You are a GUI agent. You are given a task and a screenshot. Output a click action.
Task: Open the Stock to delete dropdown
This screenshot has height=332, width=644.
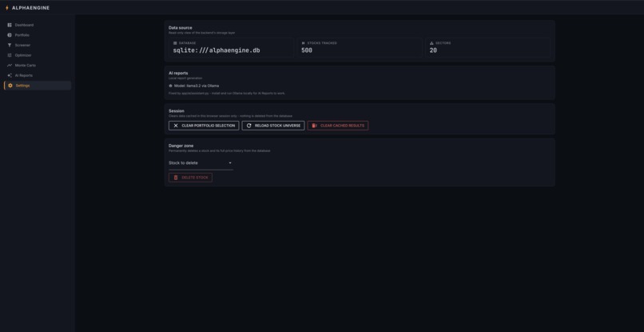click(201, 163)
